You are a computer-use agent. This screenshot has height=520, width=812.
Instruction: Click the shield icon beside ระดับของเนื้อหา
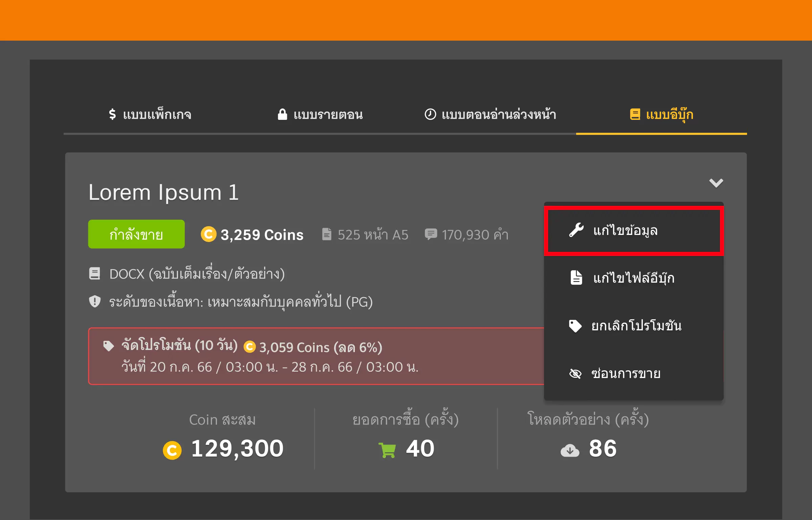95,301
